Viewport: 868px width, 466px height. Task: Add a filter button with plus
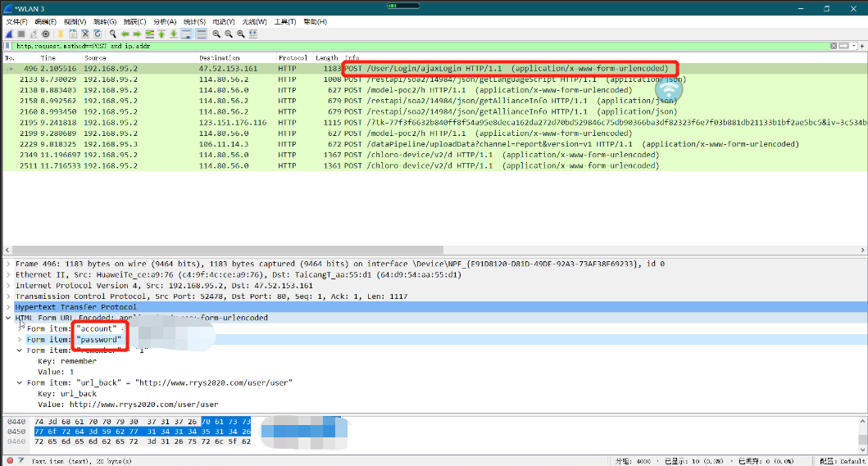coord(862,46)
